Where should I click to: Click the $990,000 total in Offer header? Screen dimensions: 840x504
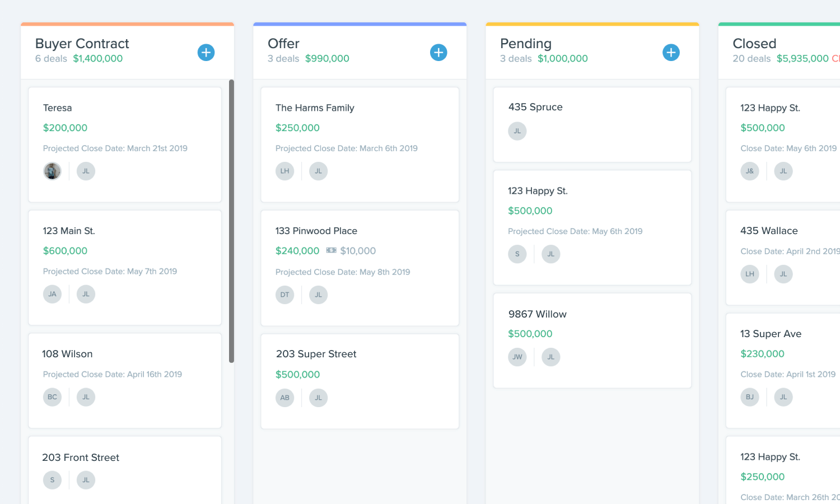(328, 58)
